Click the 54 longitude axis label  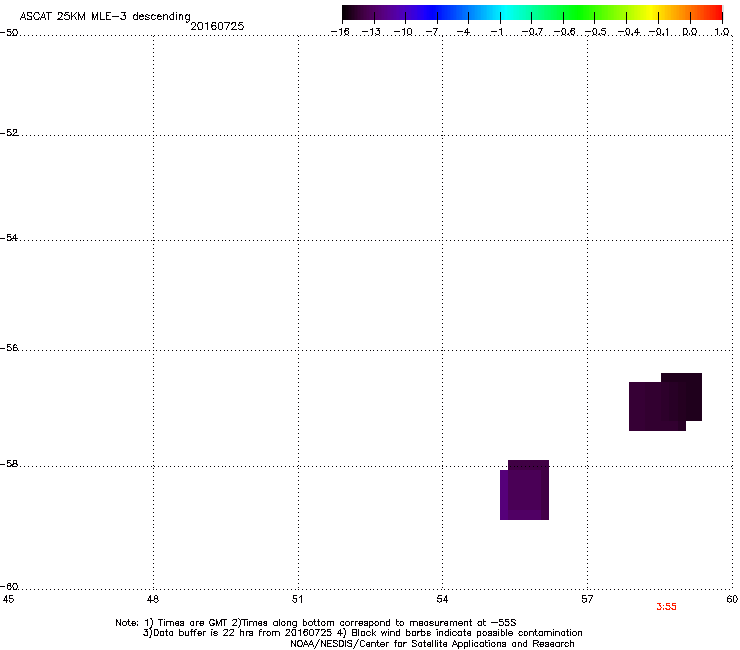click(x=442, y=599)
